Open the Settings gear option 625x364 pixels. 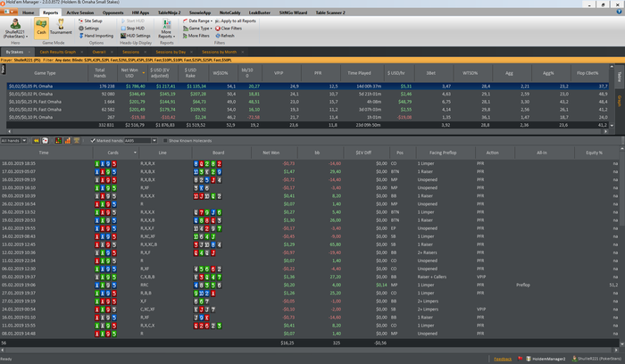click(x=88, y=29)
